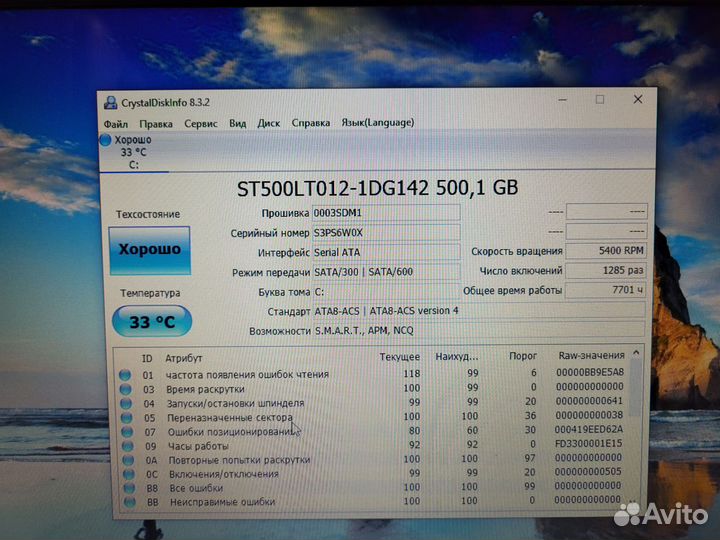The image size is (720, 540).
Task: Click the Стандарт field ATA8-ACS
Action: [479, 311]
